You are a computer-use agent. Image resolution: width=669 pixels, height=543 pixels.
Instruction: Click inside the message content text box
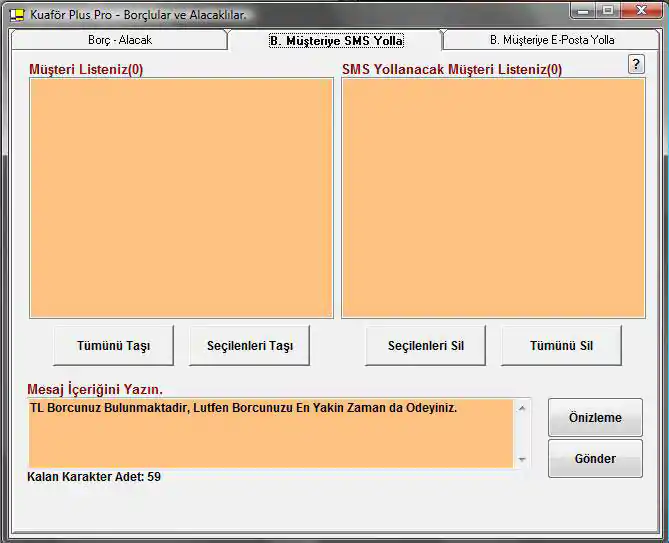[x=270, y=433]
